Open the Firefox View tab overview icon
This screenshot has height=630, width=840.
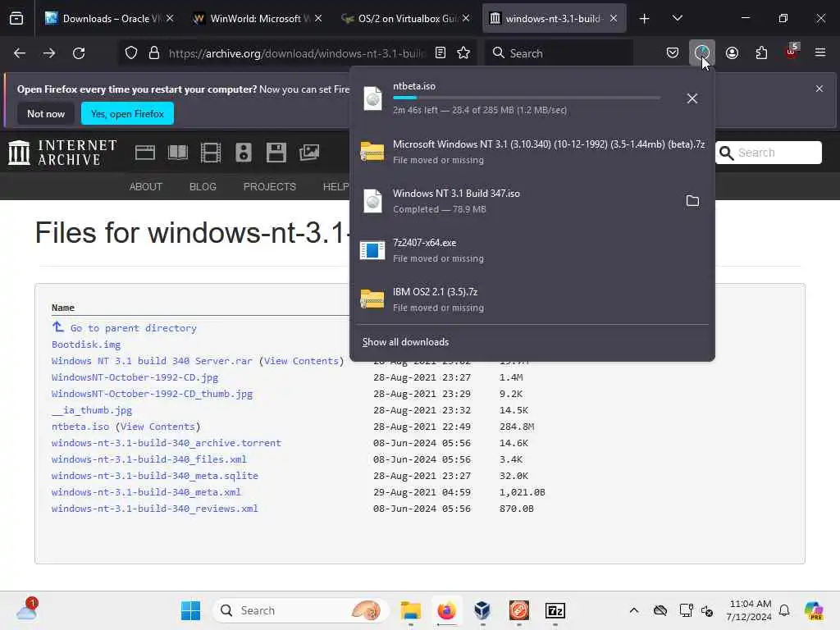click(x=16, y=18)
